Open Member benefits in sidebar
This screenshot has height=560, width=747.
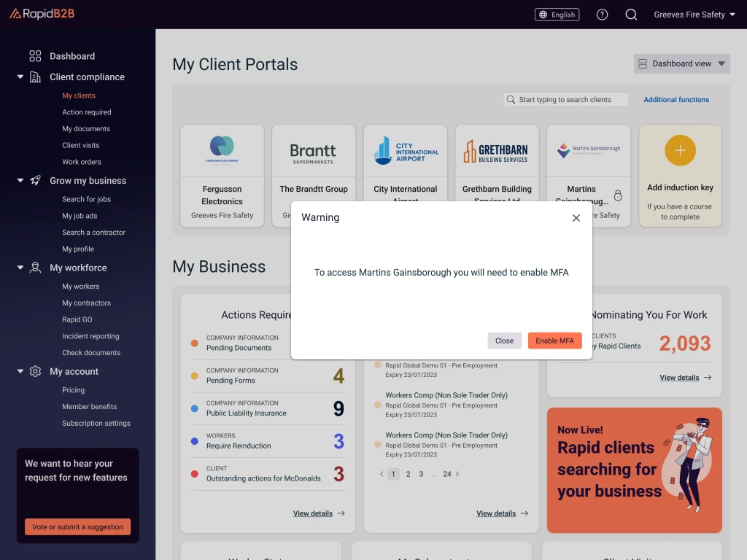[x=90, y=407]
